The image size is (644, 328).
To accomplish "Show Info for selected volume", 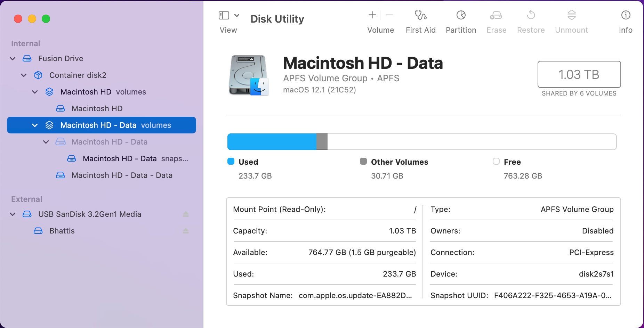I will pos(626,15).
